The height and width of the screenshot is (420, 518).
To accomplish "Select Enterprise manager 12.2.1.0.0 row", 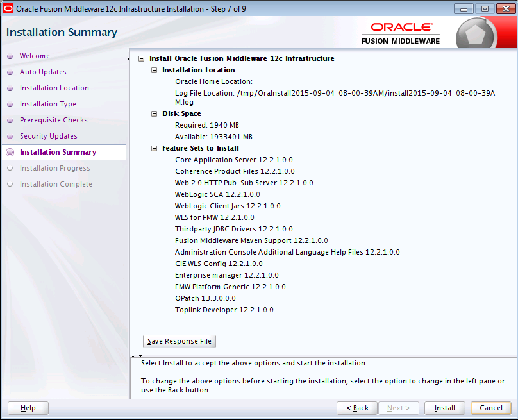I will [227, 276].
